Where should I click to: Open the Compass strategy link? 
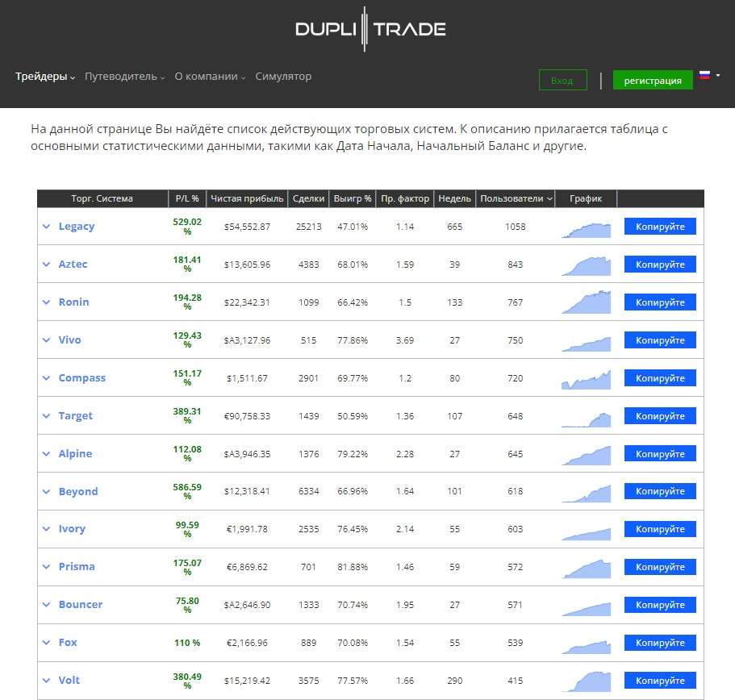coord(82,378)
